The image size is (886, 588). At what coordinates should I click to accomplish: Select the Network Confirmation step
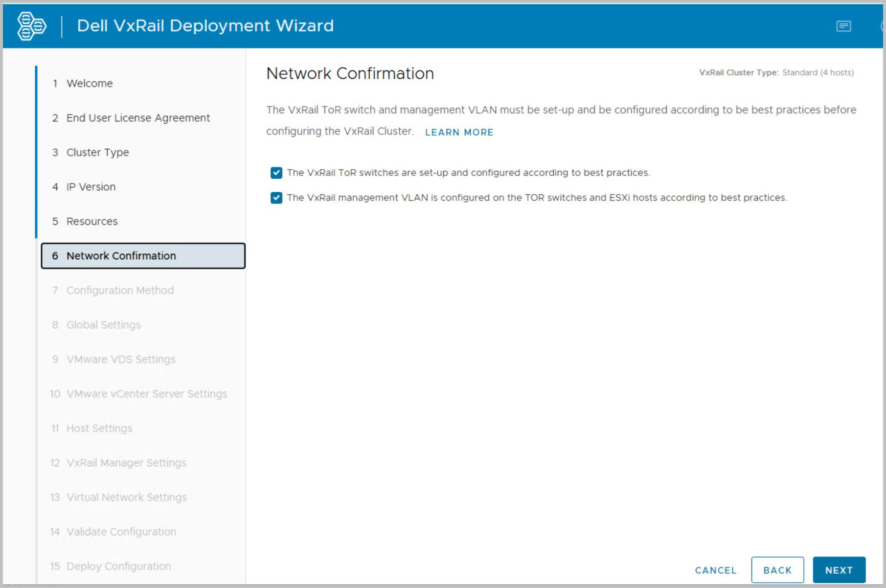[x=121, y=256]
